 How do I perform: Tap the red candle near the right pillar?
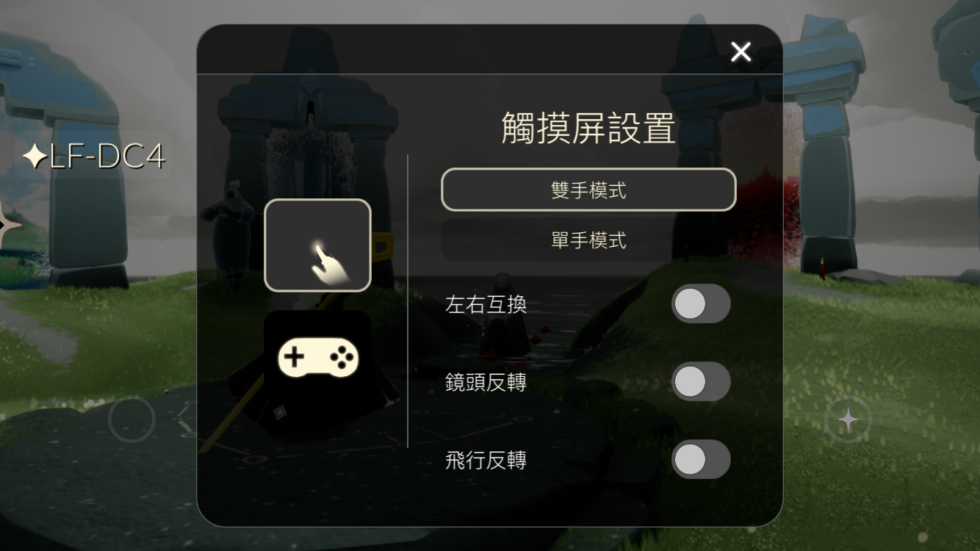tap(820, 265)
